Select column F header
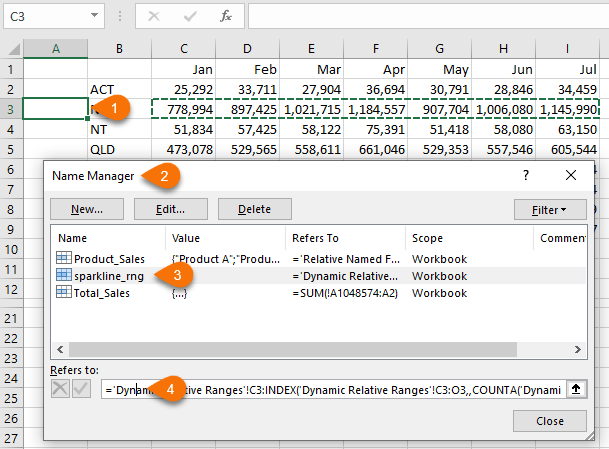 376,49
